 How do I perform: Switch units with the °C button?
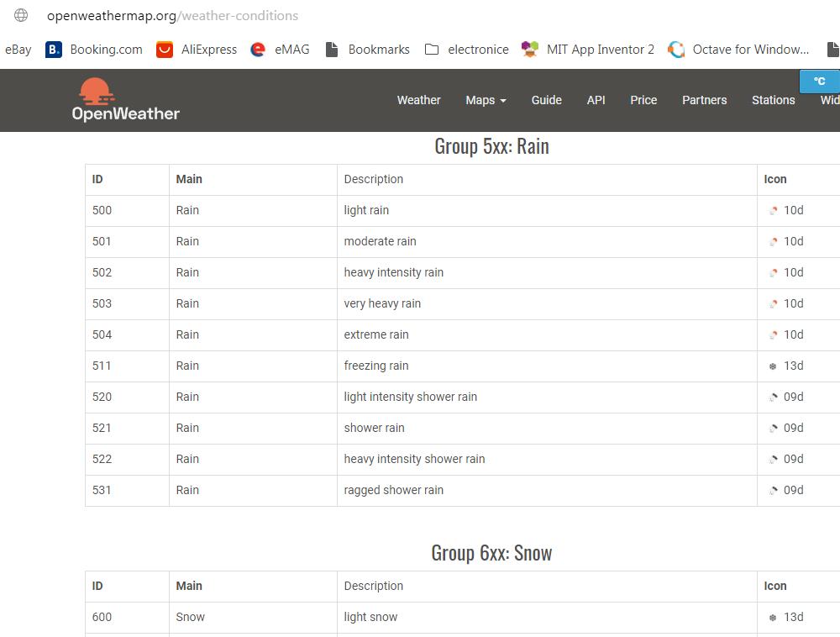coord(819,82)
